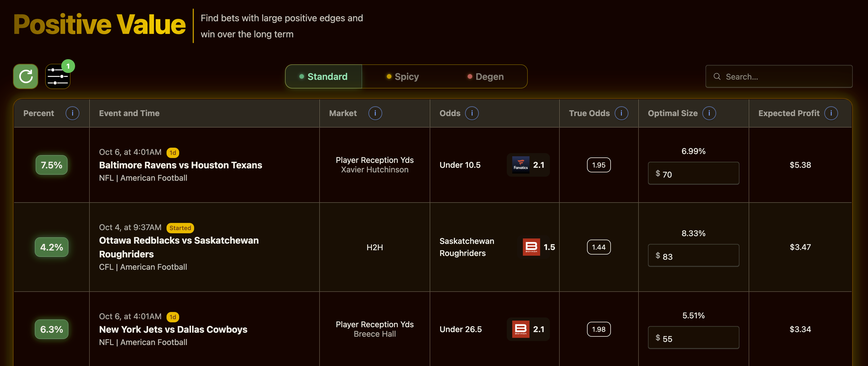Click the 7.5% percent edge badge
868x366 pixels.
[51, 165]
